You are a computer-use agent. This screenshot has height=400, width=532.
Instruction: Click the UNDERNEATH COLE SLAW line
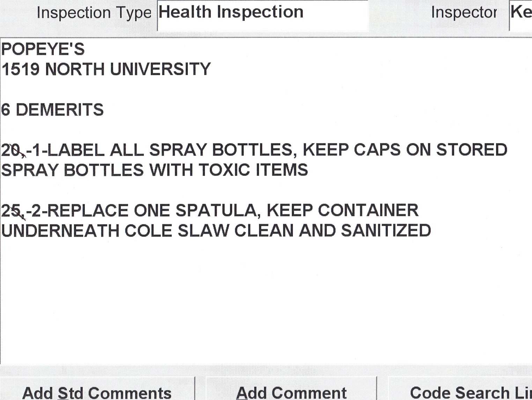pyautogui.click(x=216, y=231)
